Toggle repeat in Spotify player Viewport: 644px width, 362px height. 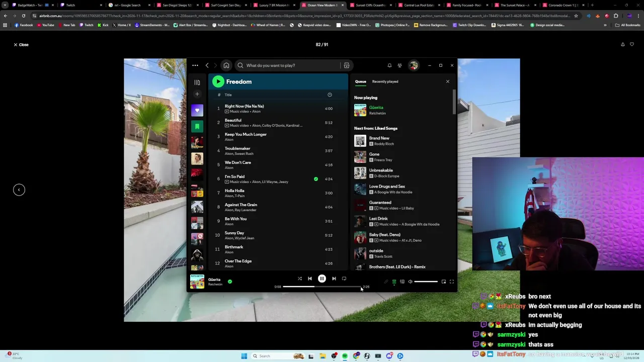click(344, 279)
